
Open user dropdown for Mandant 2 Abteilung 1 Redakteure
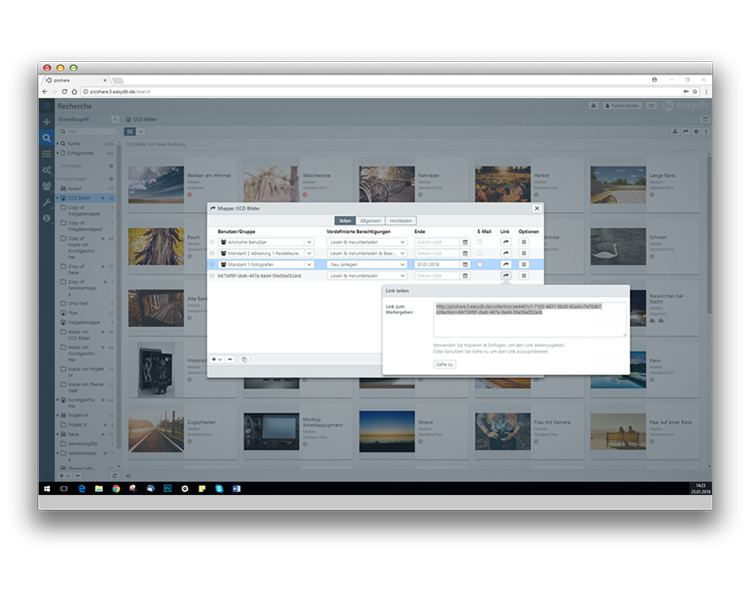coord(309,253)
